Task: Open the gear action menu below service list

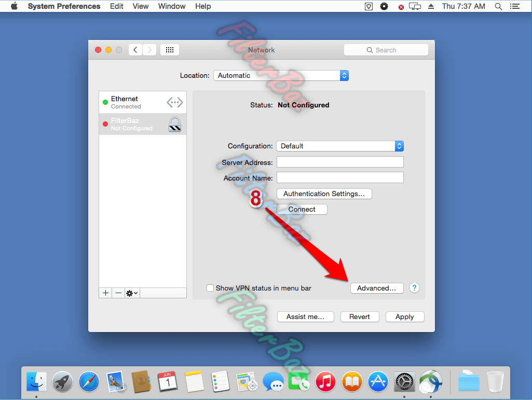Action: coord(132,293)
